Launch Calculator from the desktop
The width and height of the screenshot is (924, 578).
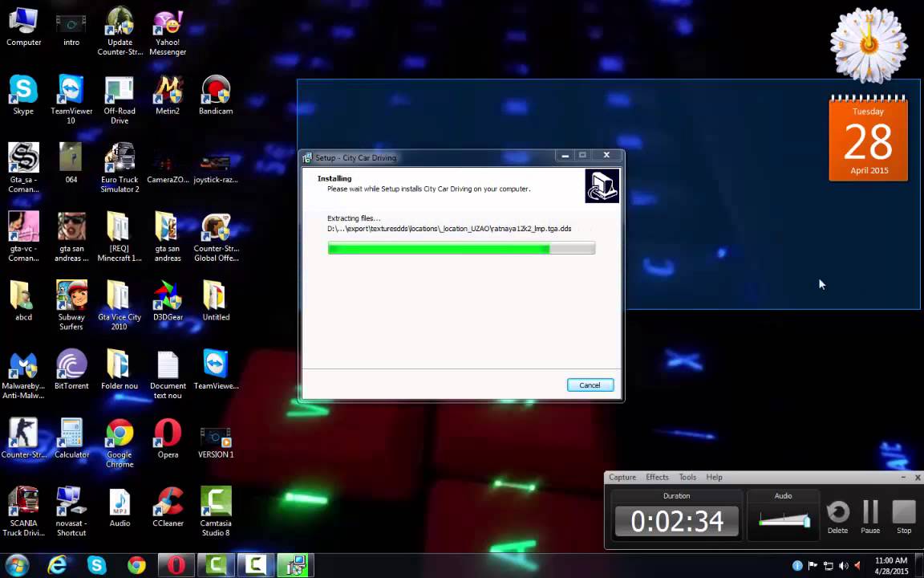tap(71, 438)
